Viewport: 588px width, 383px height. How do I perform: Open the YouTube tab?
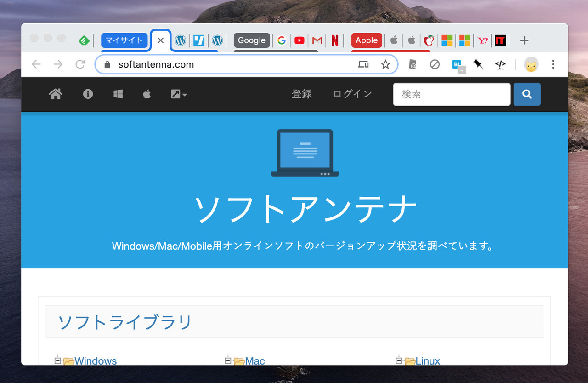(299, 40)
